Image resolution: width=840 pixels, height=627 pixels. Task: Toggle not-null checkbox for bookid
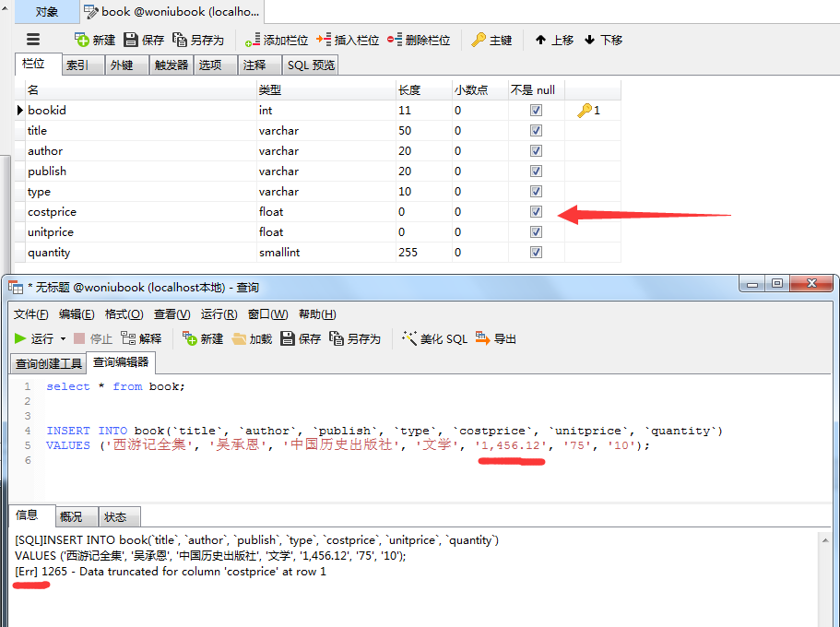point(536,110)
